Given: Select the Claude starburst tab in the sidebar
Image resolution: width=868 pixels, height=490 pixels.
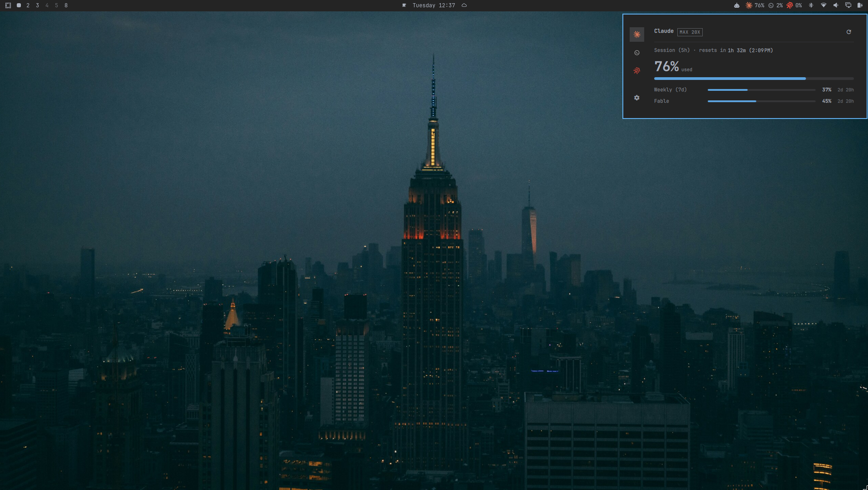Looking at the screenshot, I should 637,35.
